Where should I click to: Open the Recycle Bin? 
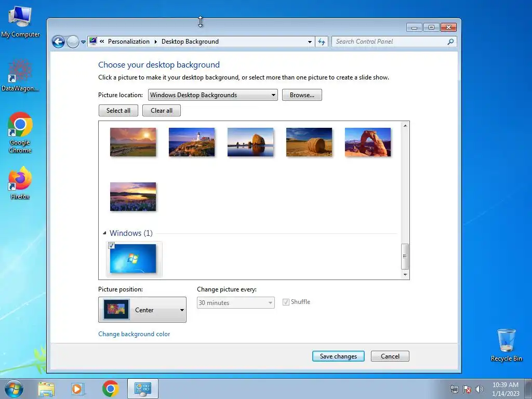coord(506,345)
